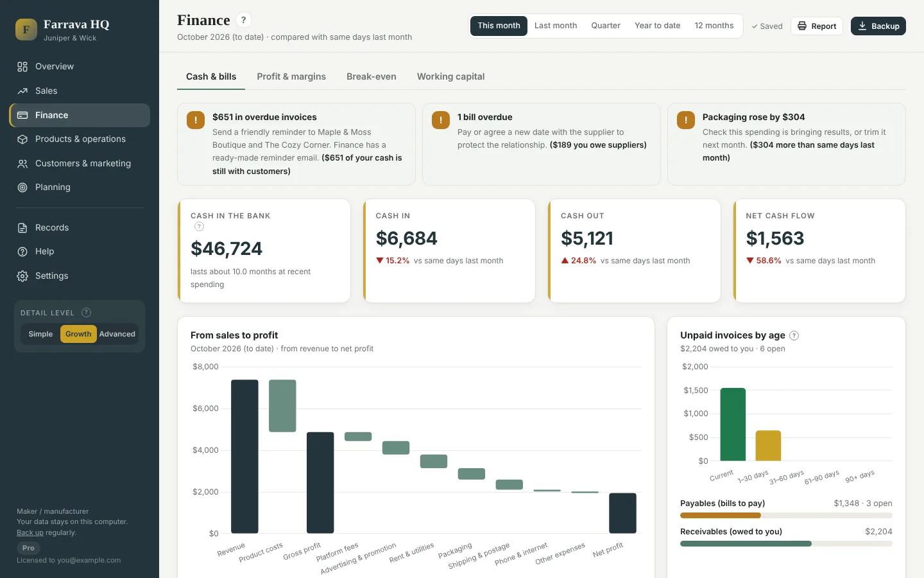Select the Growth detail level
Image resolution: width=924 pixels, height=578 pixels.
(78, 334)
